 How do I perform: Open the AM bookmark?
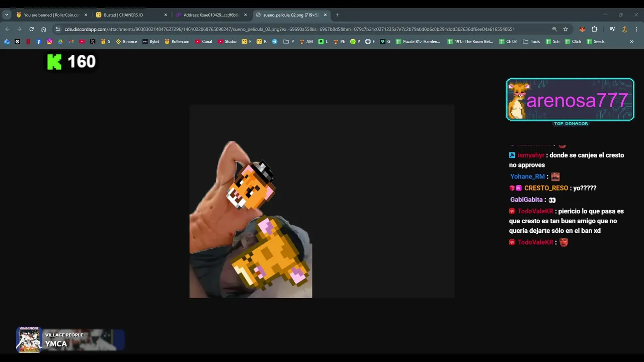pyautogui.click(x=306, y=42)
